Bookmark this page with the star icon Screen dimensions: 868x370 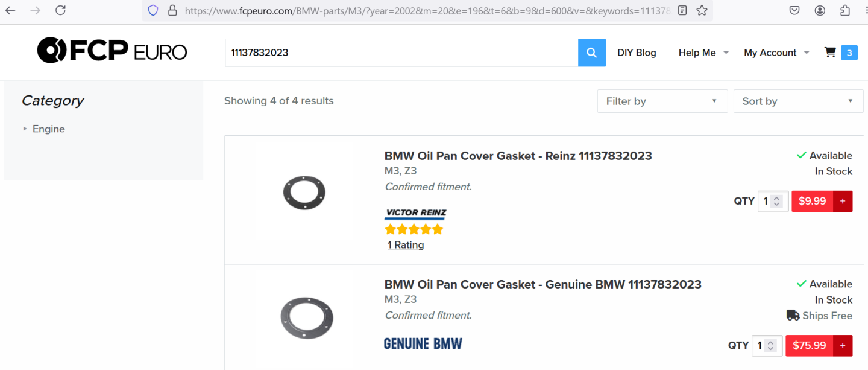[702, 10]
